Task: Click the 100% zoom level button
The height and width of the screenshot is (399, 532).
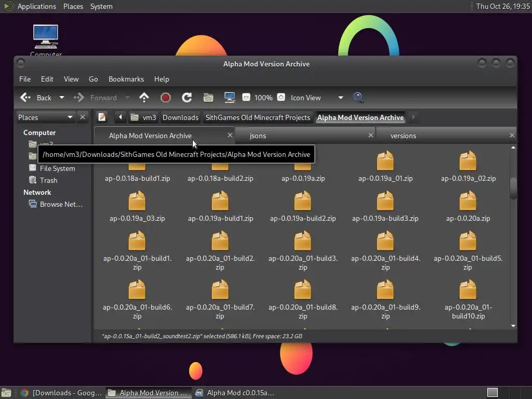Action: [263, 98]
